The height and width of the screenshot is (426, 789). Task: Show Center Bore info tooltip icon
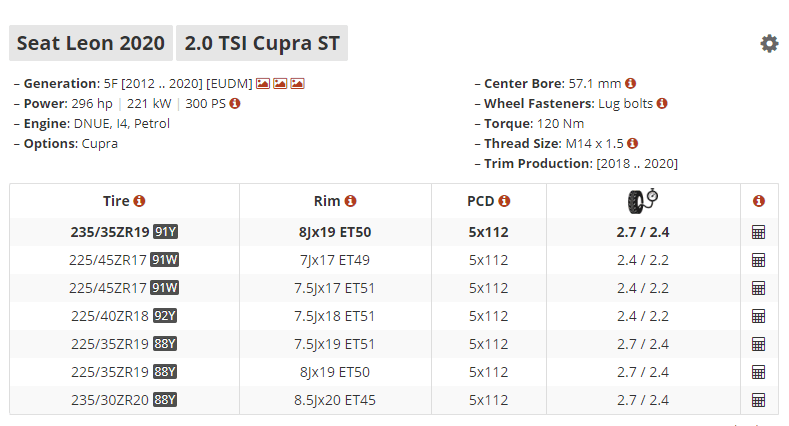coord(630,83)
